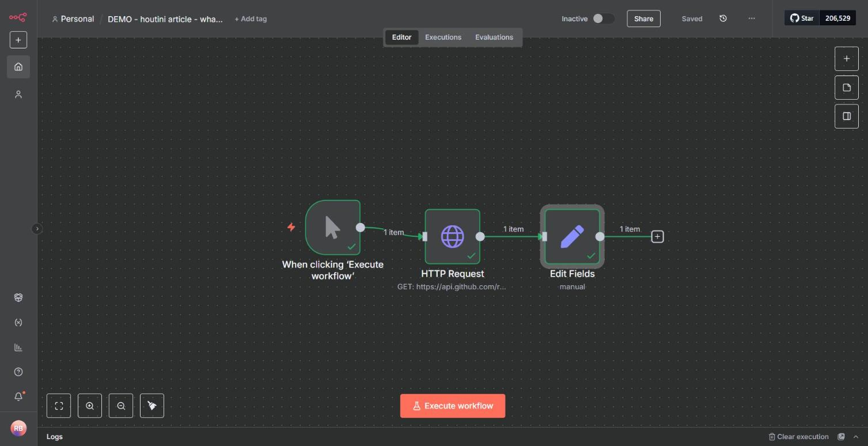Open the three-dots workflow menu
This screenshot has width=868, height=446.
click(752, 18)
